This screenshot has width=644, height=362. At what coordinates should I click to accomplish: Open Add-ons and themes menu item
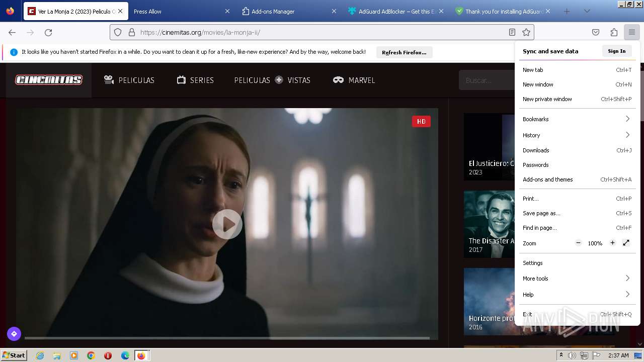577,179
